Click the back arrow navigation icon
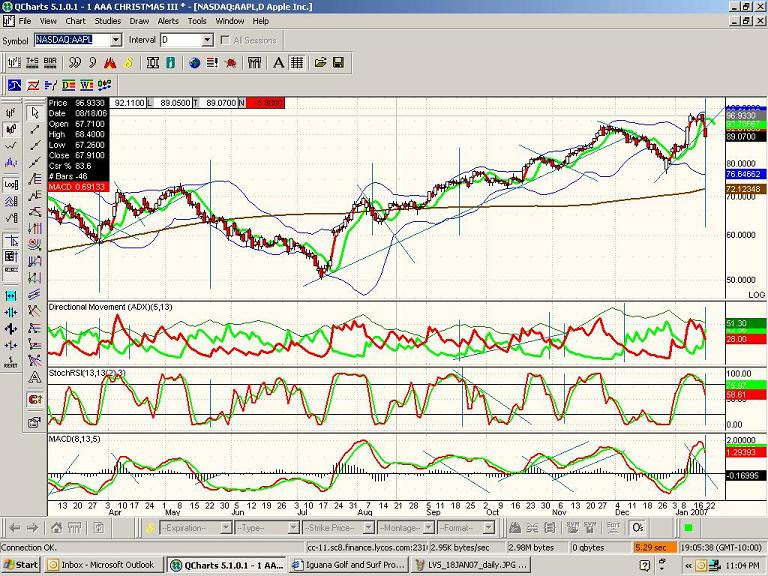 click(x=15, y=528)
